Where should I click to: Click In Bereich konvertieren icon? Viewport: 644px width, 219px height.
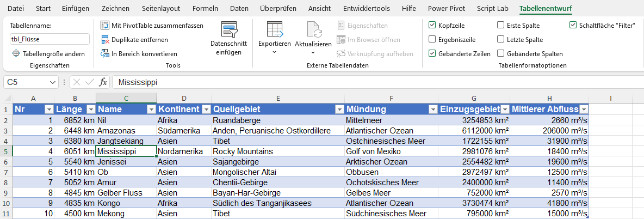(106, 54)
